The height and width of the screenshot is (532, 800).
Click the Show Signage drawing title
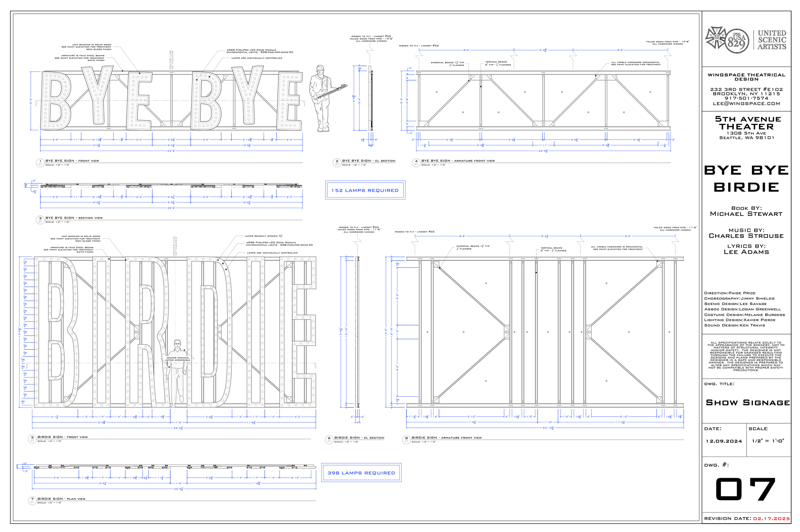click(748, 403)
